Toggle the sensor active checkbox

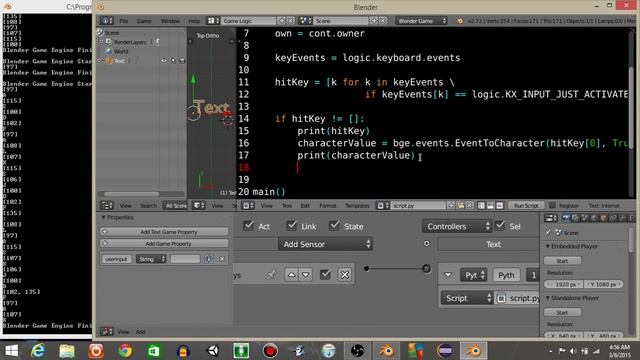[325, 275]
